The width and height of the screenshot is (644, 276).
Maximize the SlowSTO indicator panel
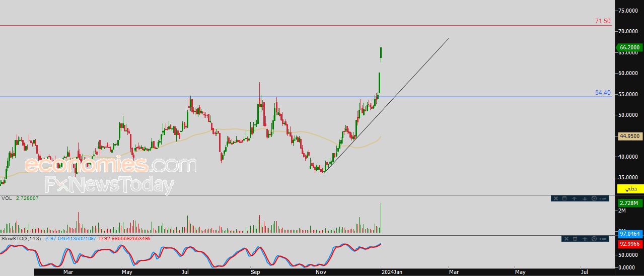576,239
